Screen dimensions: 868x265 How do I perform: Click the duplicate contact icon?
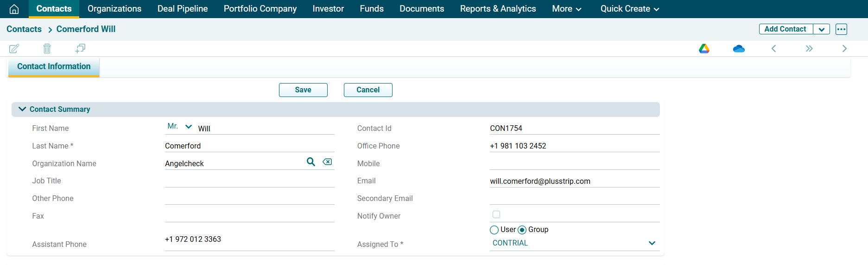coord(80,48)
